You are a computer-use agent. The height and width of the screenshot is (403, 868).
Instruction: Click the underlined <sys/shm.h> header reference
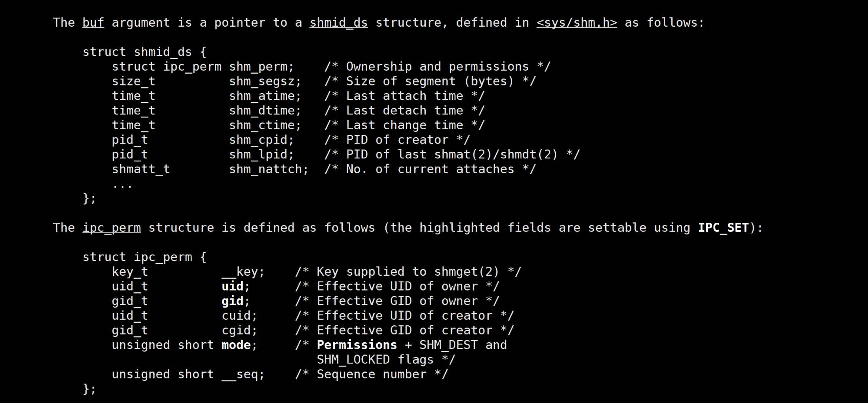pos(576,23)
